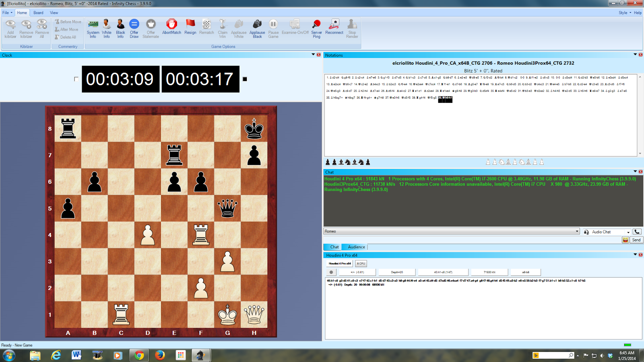Start an audio call with phone button
Screen dimensions: 644x362
click(637, 232)
